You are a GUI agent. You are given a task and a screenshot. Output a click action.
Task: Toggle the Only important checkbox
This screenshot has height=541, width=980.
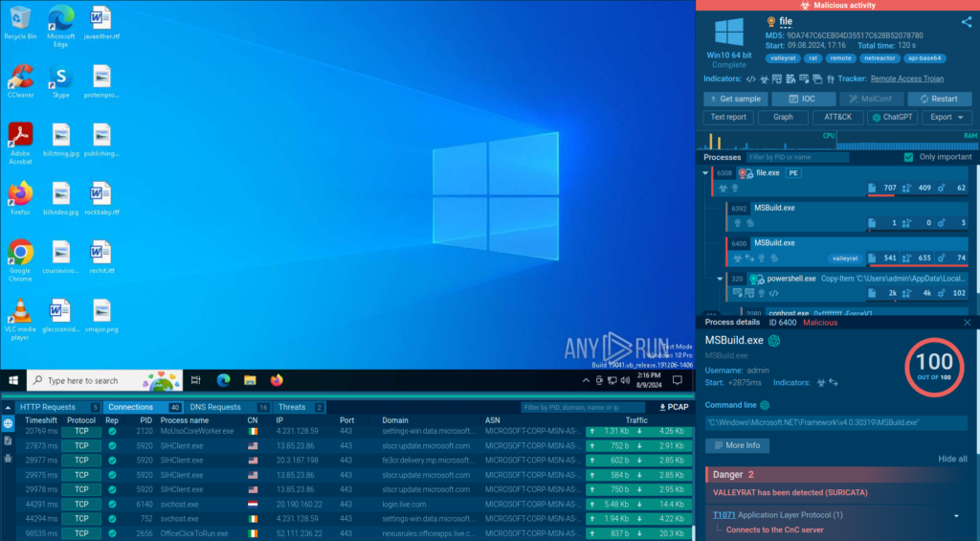click(908, 157)
